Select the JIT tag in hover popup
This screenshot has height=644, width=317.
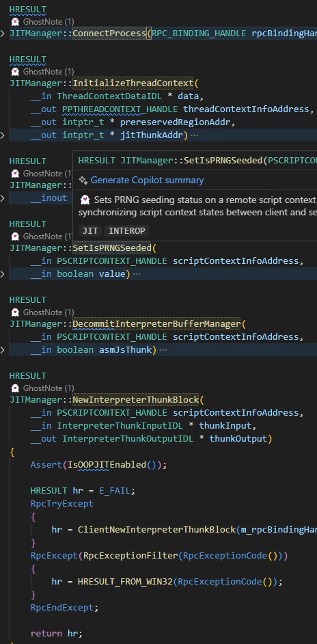pos(90,231)
